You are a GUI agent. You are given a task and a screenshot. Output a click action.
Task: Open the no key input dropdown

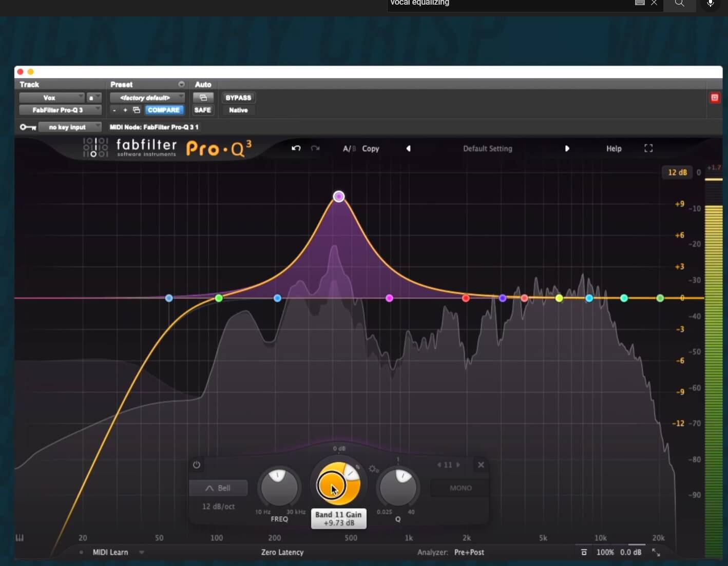[70, 127]
